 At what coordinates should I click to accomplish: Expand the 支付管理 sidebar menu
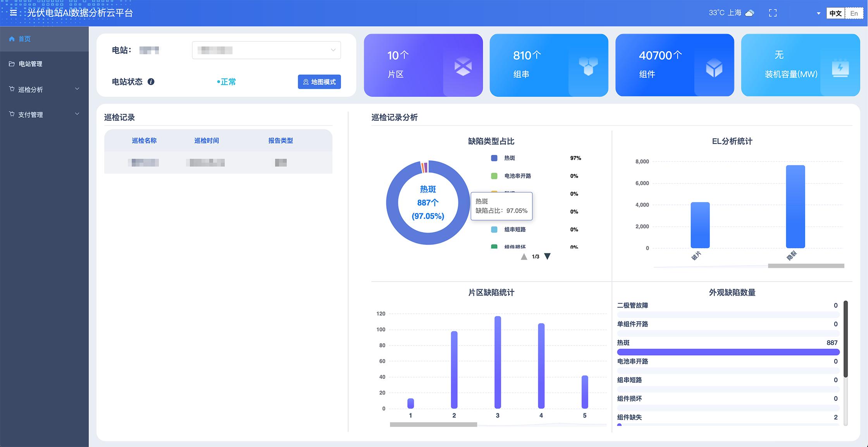point(44,115)
